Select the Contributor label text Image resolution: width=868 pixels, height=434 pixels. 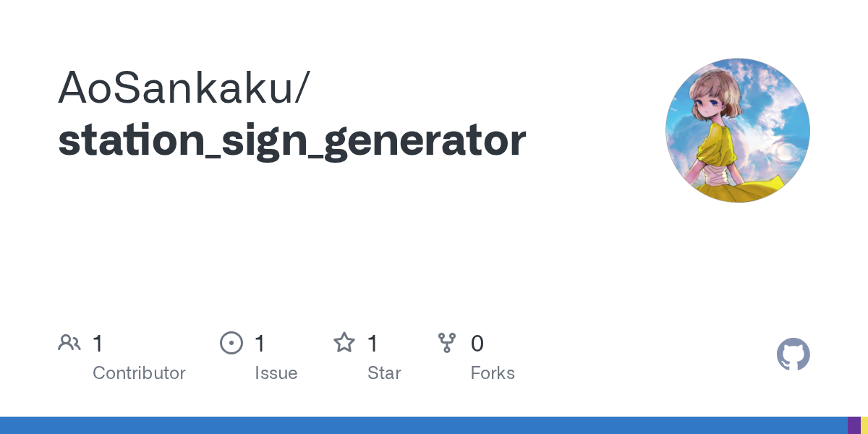tap(139, 373)
